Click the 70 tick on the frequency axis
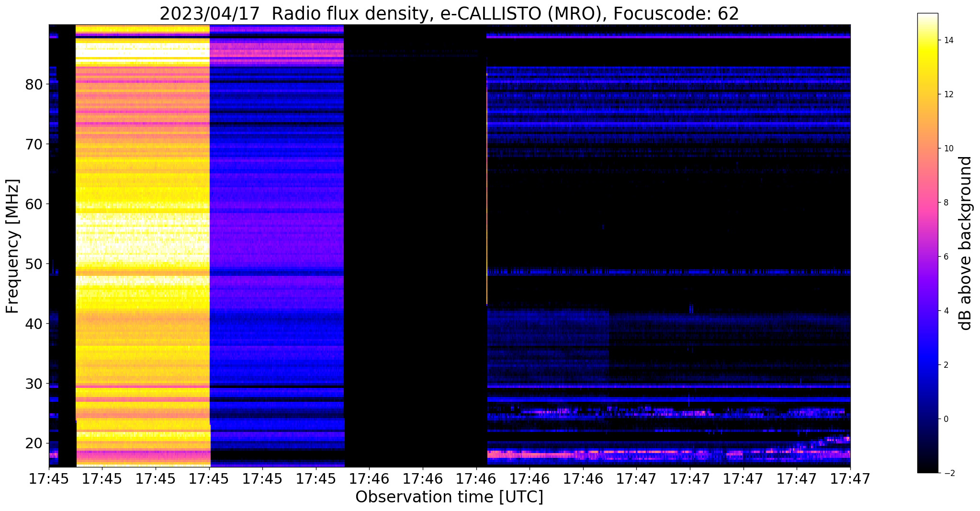The image size is (980, 511). tap(34, 144)
